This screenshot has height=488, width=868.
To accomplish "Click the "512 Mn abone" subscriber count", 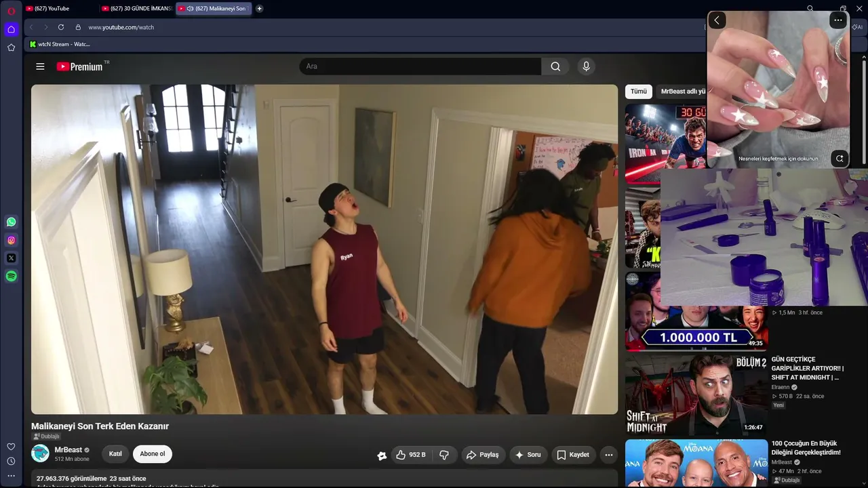I will [72, 459].
